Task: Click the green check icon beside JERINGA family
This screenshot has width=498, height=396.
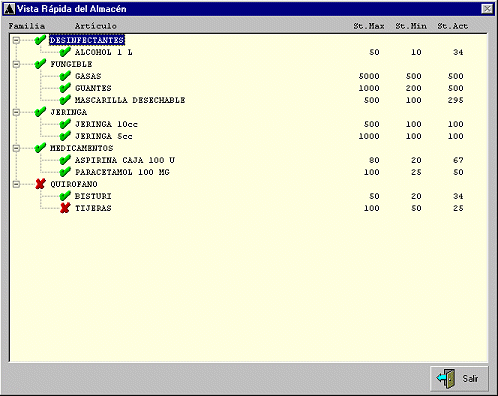Action: tap(40, 112)
